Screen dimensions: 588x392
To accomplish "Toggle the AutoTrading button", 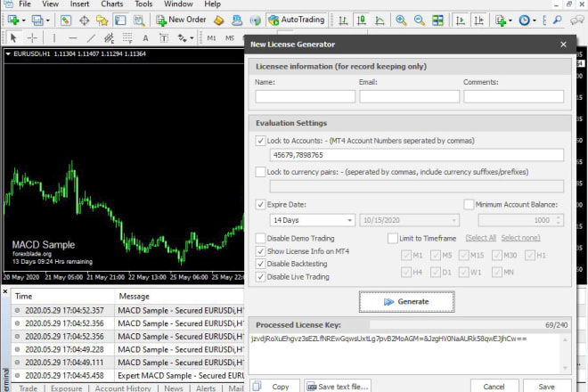I will pyautogui.click(x=297, y=20).
